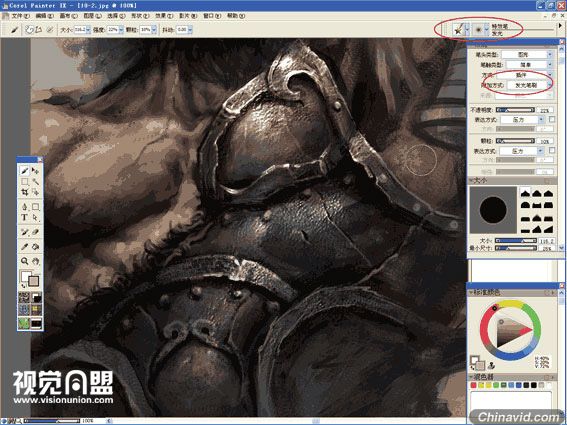Image resolution: width=567 pixels, height=425 pixels.
Task: Click the brush tool icon in property bar
Action: coord(14,30)
